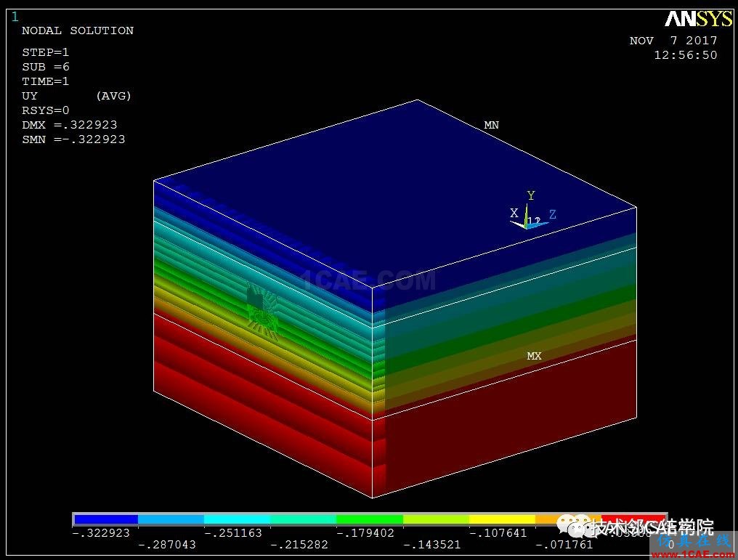This screenshot has height=560, width=738.
Task: Click the TIME=1 text
Action: [45, 81]
